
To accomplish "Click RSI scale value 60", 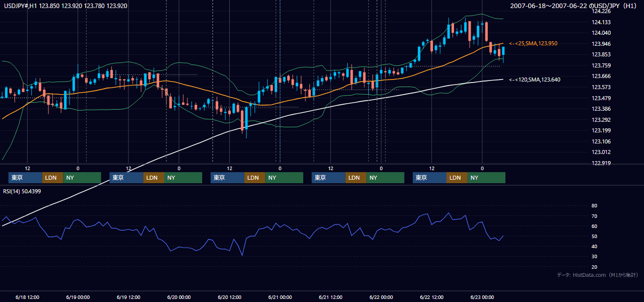I will coord(595,226).
